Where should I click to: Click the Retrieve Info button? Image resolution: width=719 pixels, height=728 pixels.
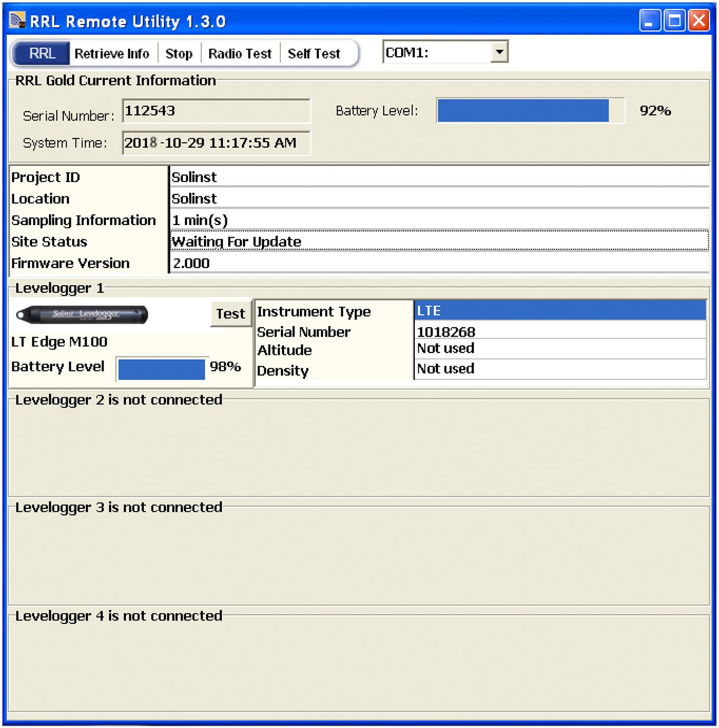[112, 53]
